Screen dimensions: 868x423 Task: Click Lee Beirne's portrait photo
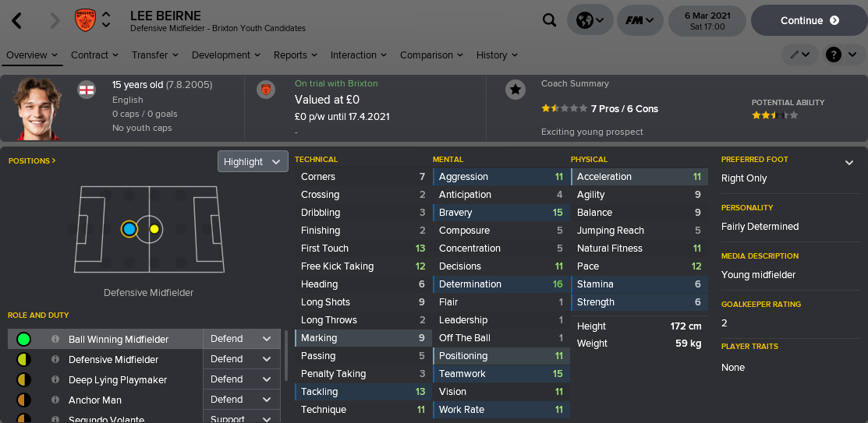tap(37, 108)
